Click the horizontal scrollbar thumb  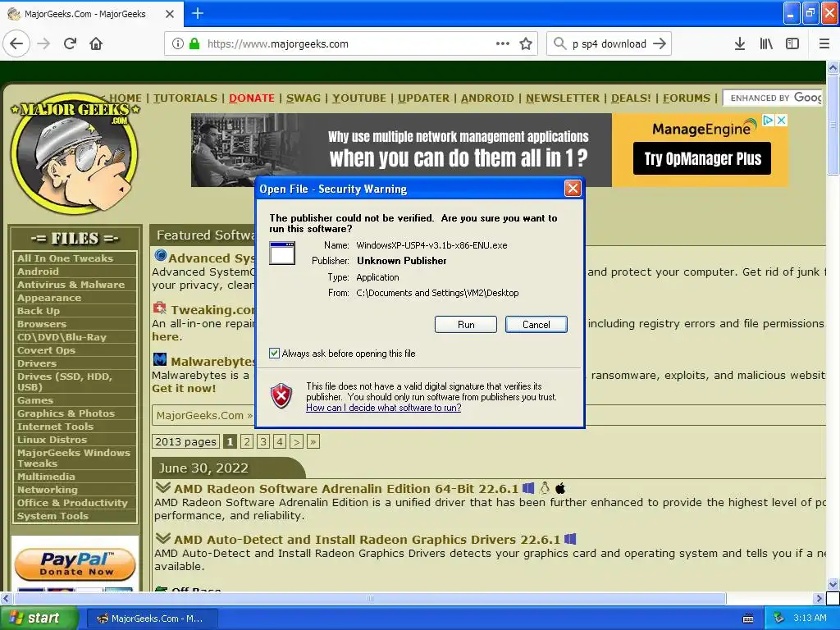coord(370,598)
